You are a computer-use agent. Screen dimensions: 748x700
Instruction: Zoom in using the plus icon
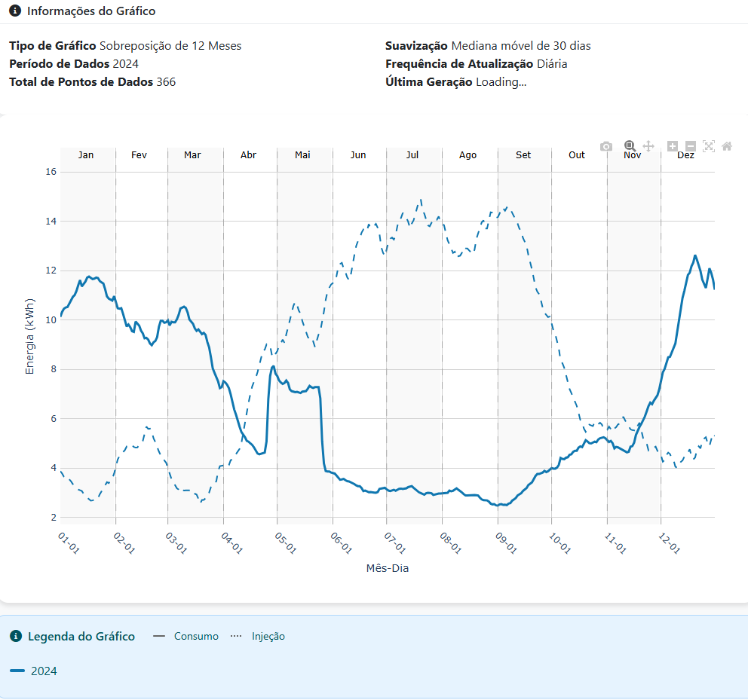pos(673,146)
